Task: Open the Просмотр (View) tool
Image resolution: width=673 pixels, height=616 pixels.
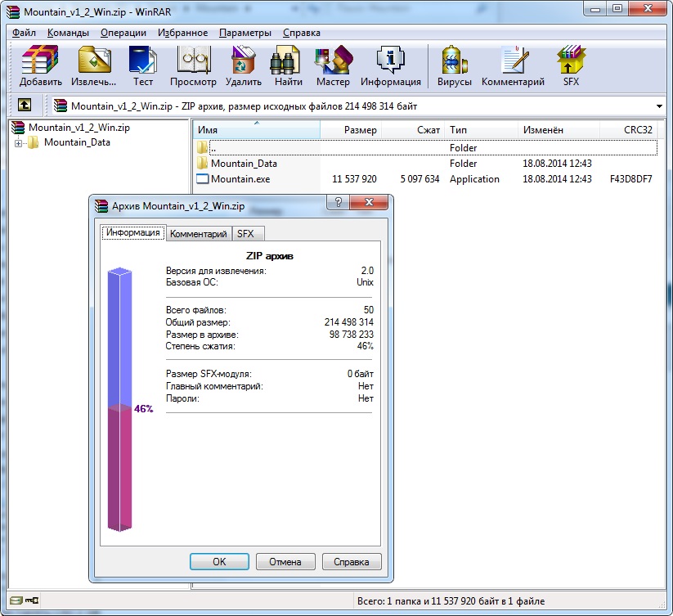Action: (x=193, y=65)
